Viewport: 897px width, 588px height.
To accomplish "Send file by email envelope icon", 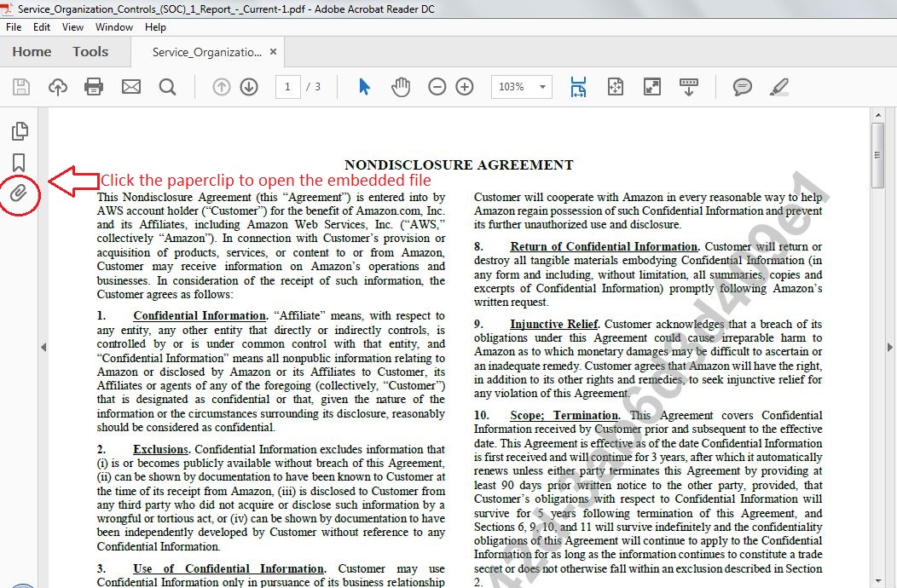I will (x=131, y=86).
